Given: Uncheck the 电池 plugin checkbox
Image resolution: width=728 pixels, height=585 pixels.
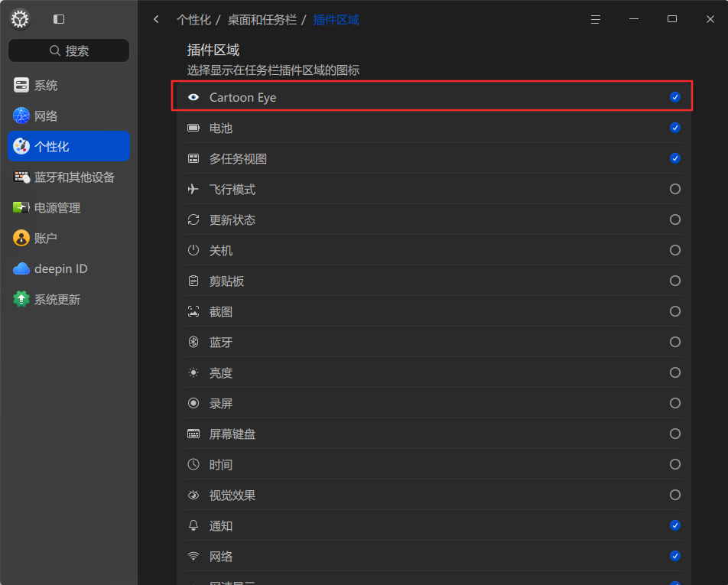Looking at the screenshot, I should click(675, 128).
